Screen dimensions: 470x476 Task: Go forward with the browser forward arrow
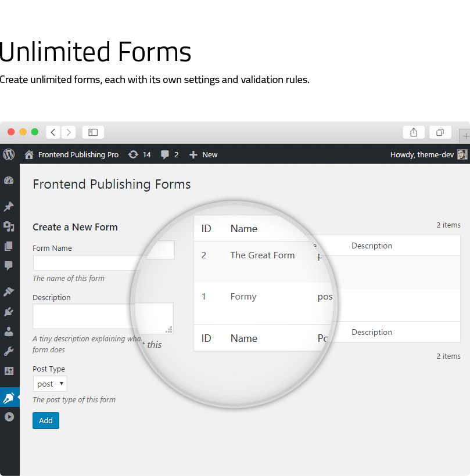(x=69, y=132)
